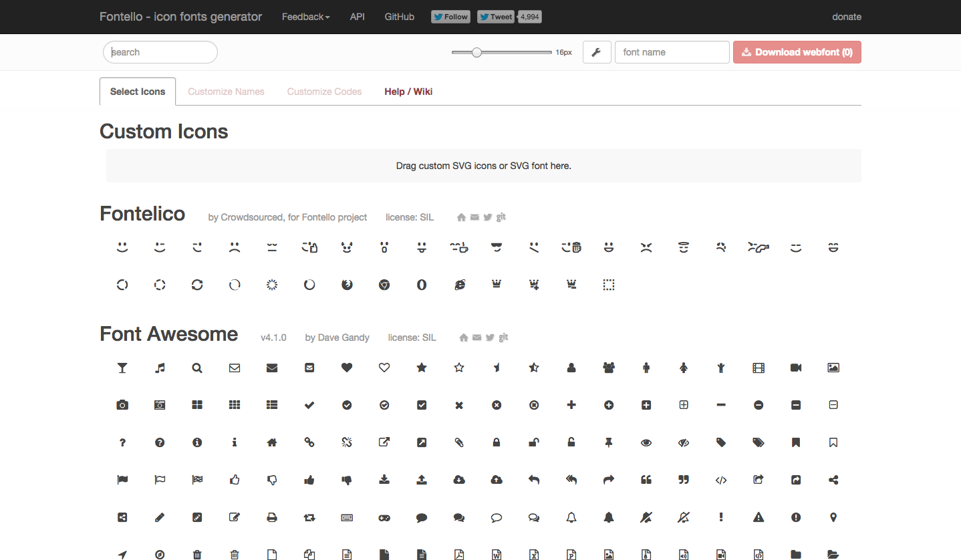Pick the solid filled heart icon

(347, 368)
